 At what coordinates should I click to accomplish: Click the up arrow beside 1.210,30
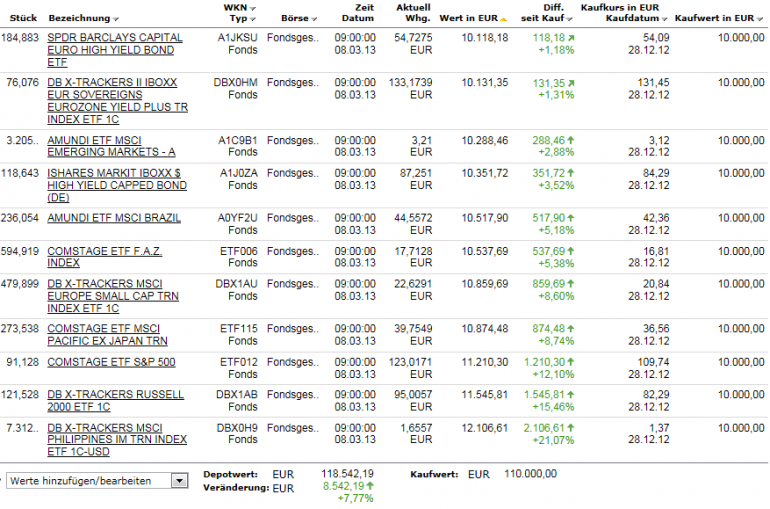(x=571, y=362)
